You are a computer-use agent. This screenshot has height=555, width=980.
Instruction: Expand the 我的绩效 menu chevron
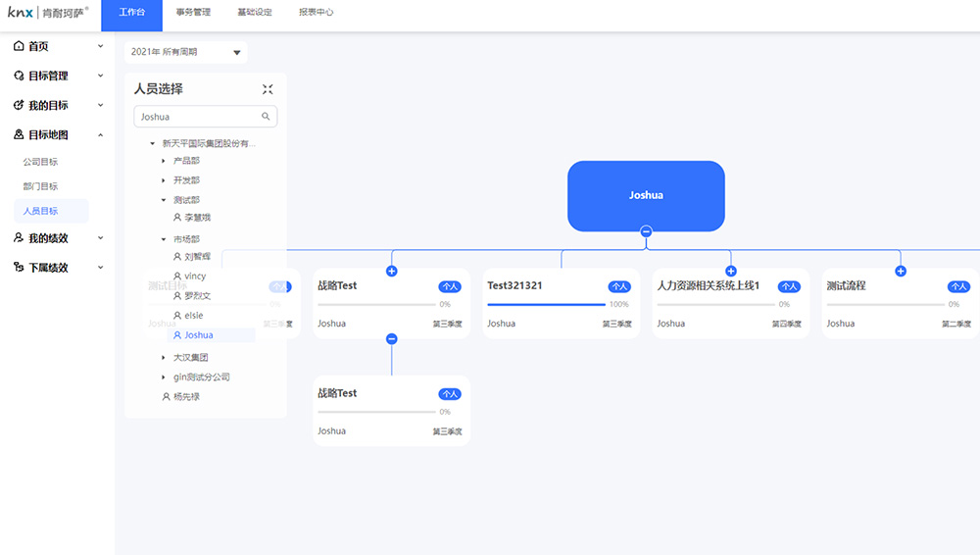pos(100,237)
